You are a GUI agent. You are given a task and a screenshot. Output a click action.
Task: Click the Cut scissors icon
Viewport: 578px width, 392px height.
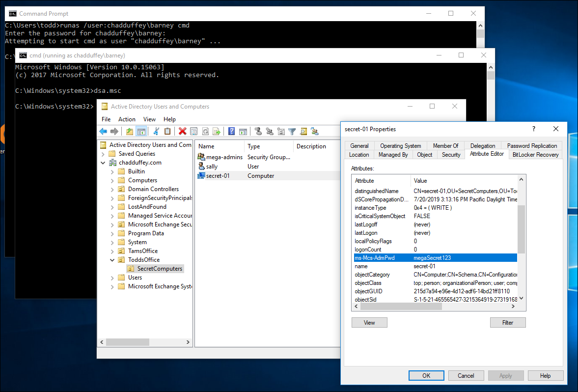[x=156, y=131]
